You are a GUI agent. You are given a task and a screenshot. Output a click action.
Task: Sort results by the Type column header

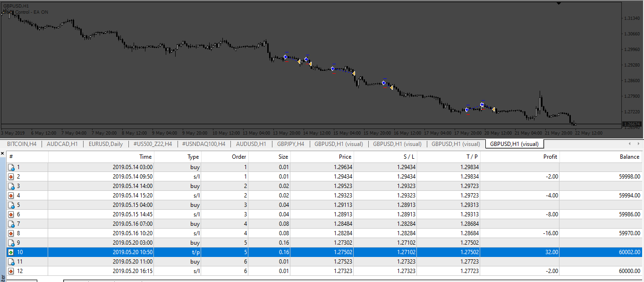(178, 157)
